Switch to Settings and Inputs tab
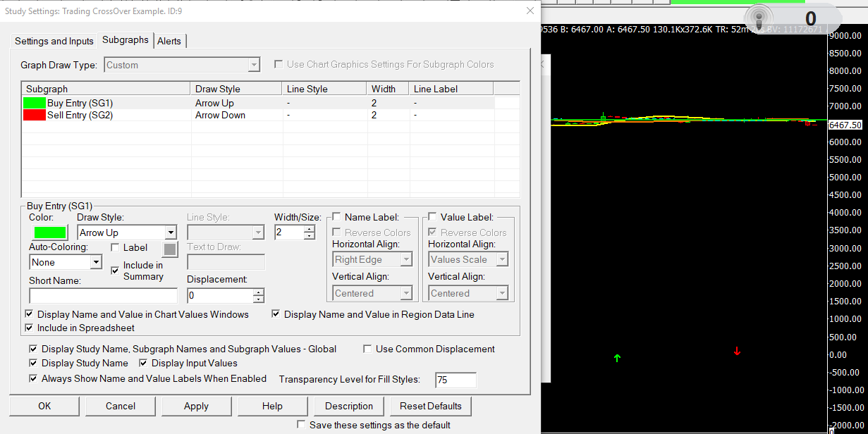 pyautogui.click(x=54, y=41)
